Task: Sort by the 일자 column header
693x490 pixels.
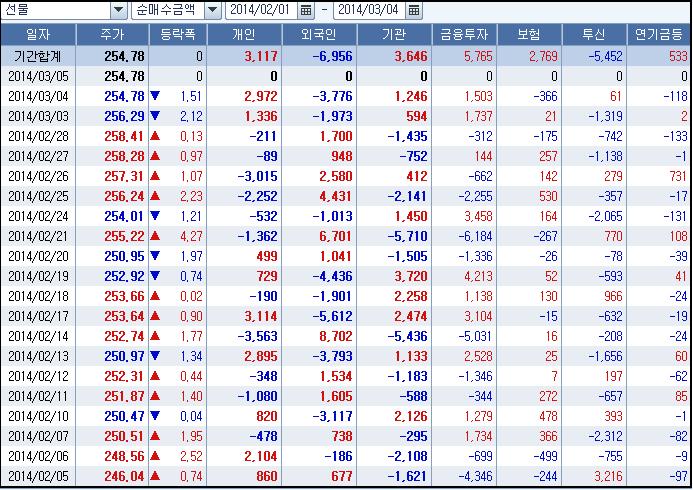Action: coord(38,34)
